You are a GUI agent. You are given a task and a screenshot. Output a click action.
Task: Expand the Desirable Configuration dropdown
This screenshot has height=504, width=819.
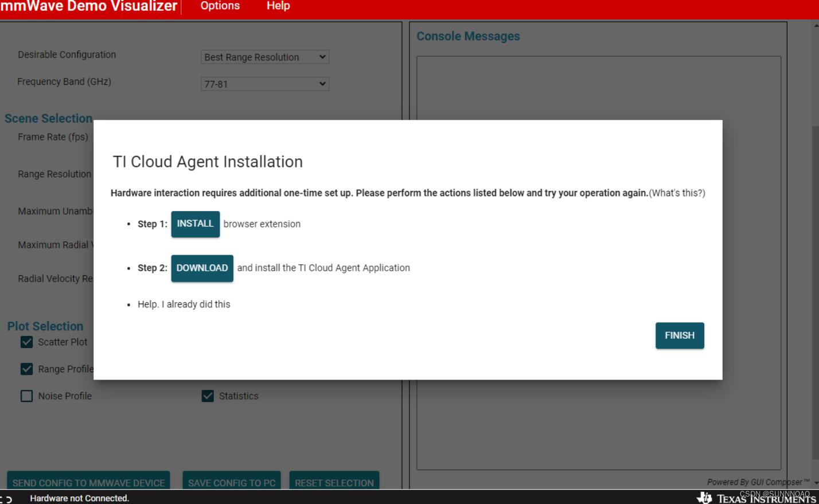[x=265, y=57]
